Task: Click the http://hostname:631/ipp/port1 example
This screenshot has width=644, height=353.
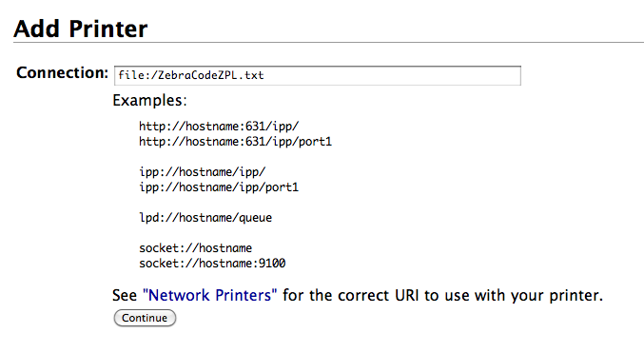Action: pos(235,142)
